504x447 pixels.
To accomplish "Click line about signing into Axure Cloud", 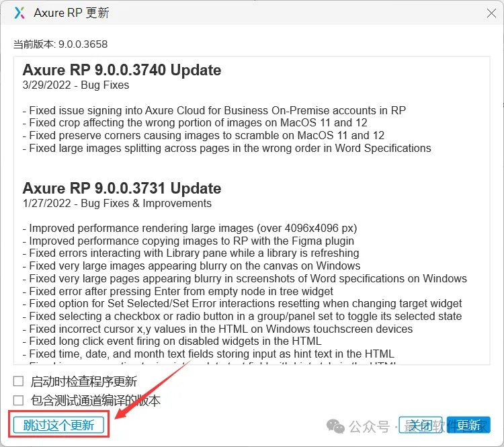I will pos(214,110).
